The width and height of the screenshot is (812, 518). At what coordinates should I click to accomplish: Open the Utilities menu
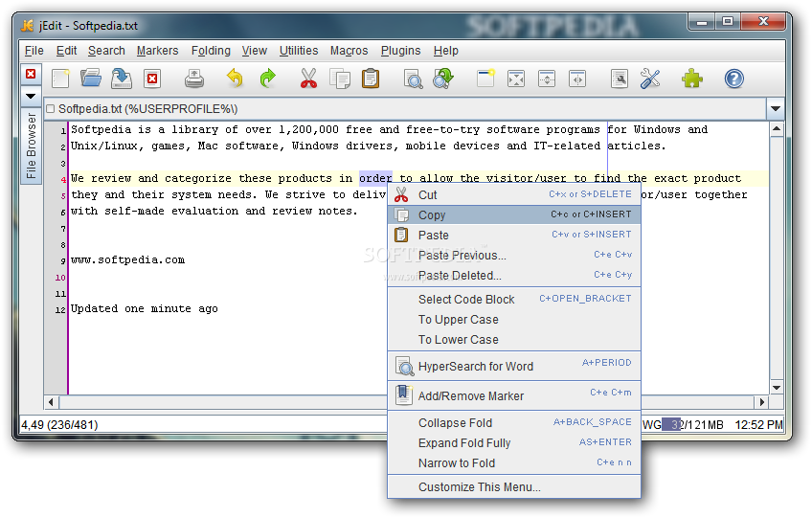coord(299,51)
